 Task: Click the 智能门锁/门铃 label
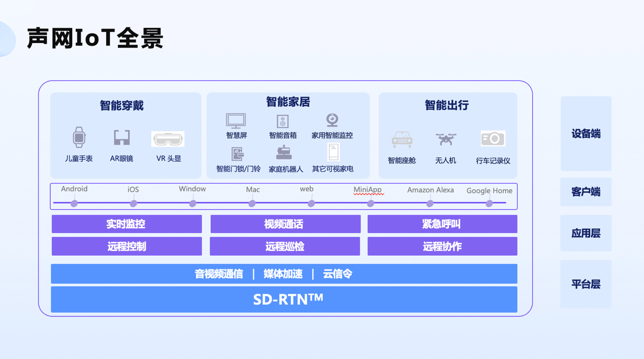[x=238, y=169]
